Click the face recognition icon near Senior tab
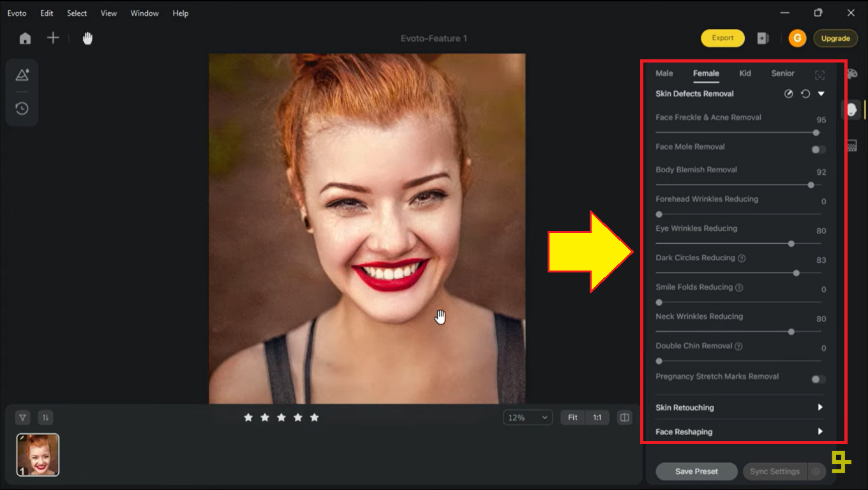 819,75
